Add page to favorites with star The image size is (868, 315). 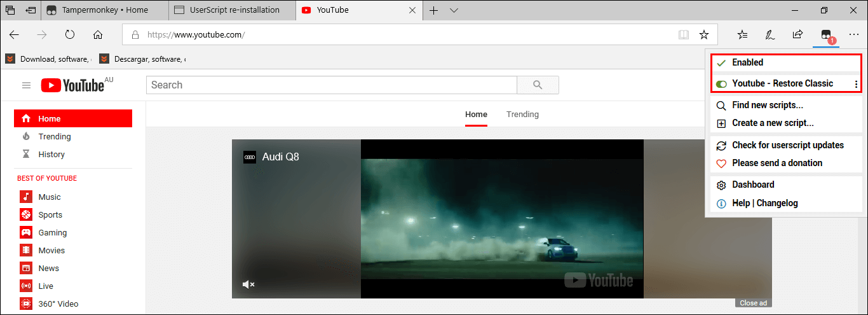704,35
